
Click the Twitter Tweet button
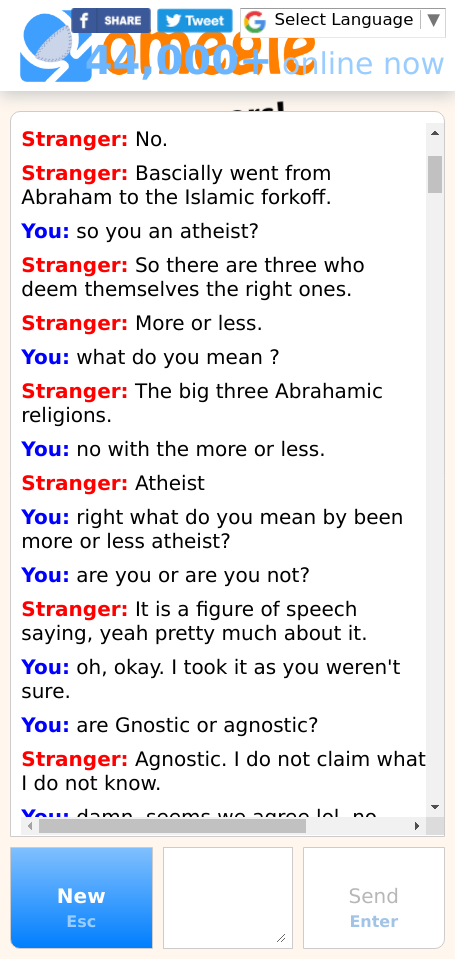point(194,20)
